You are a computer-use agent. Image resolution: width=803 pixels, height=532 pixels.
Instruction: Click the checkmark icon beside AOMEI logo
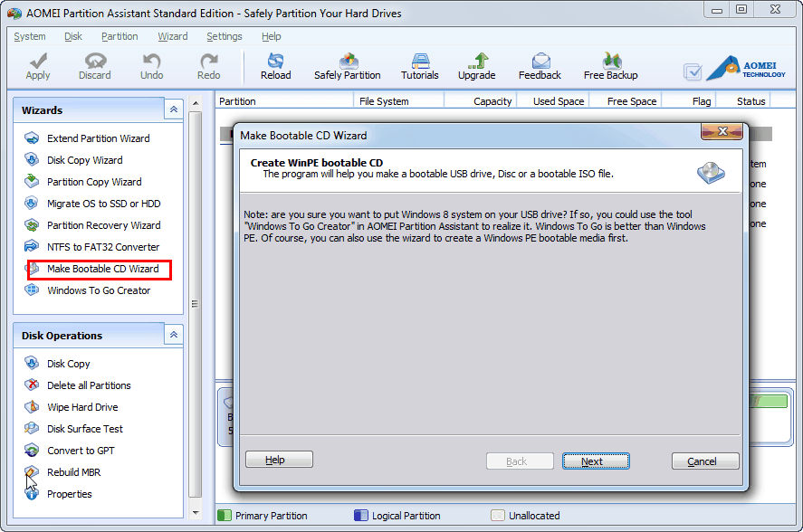pyautogui.click(x=693, y=71)
